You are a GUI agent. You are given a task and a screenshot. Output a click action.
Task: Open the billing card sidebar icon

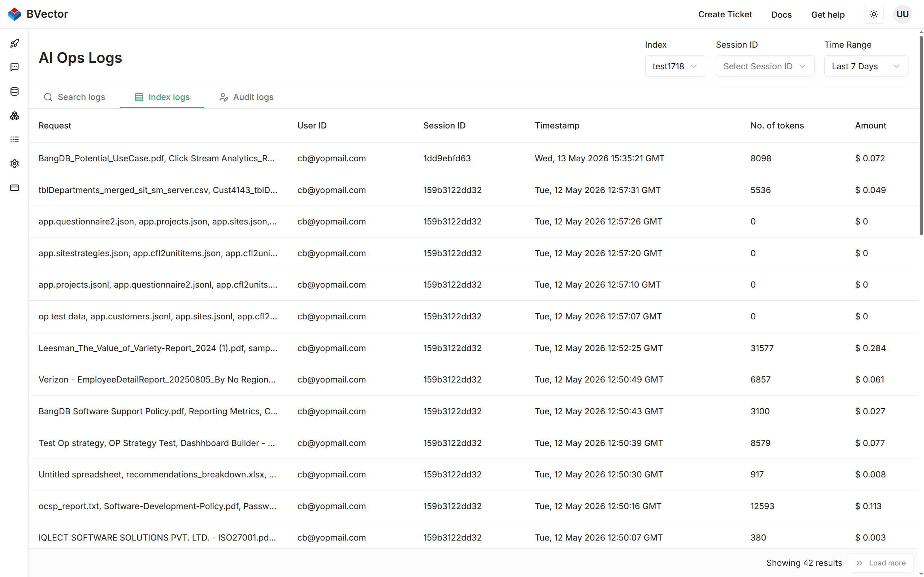14,188
